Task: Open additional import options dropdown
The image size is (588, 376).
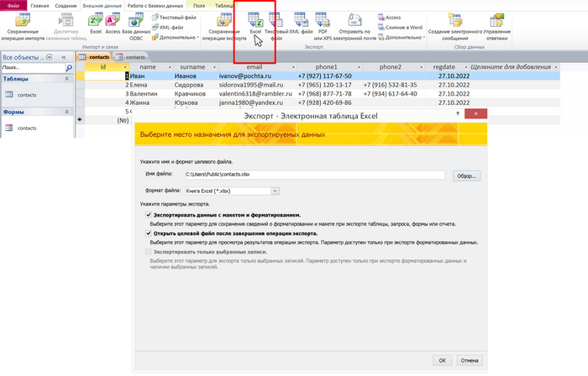Action: [x=176, y=38]
